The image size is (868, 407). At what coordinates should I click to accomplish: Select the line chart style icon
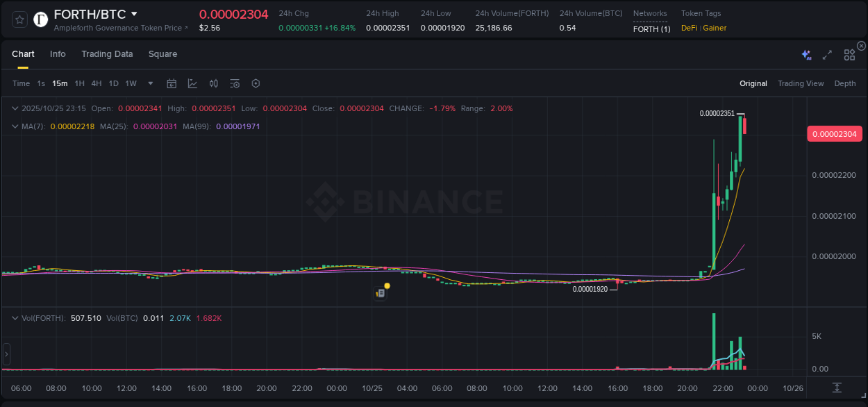tap(192, 83)
